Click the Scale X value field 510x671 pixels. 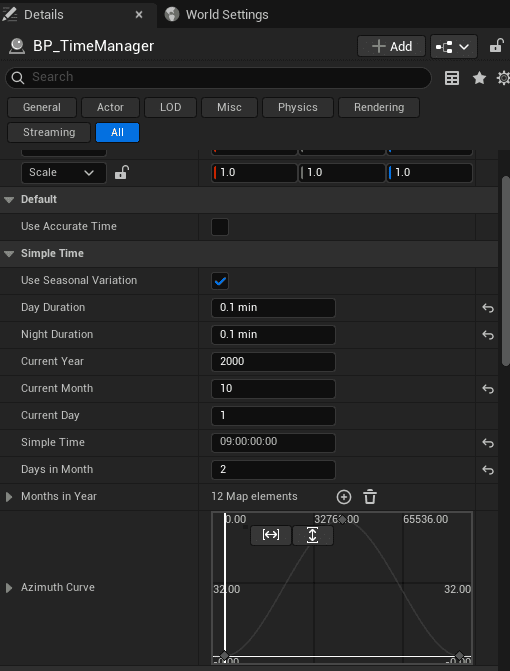[255, 173]
